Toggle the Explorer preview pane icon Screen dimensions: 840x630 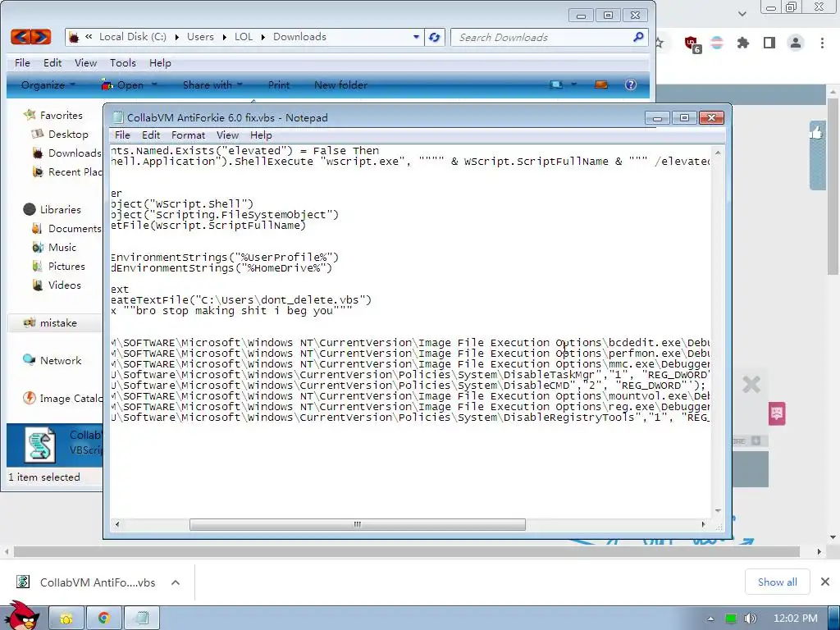click(601, 84)
